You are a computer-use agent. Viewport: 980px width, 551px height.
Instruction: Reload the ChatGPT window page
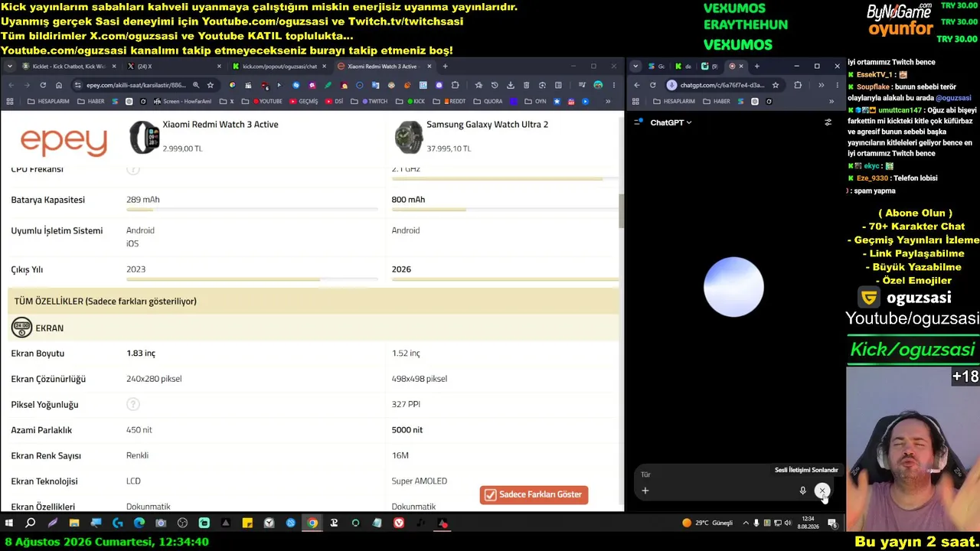[x=652, y=85]
